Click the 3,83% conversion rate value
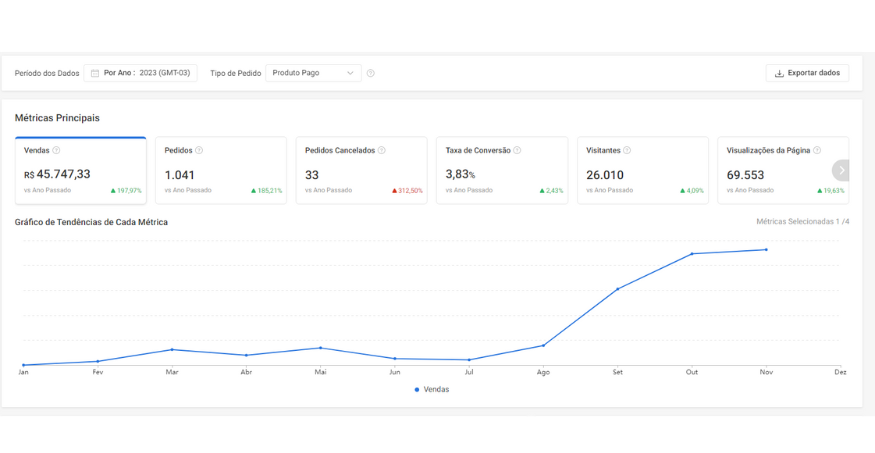This screenshot has height=453, width=875. tap(460, 175)
